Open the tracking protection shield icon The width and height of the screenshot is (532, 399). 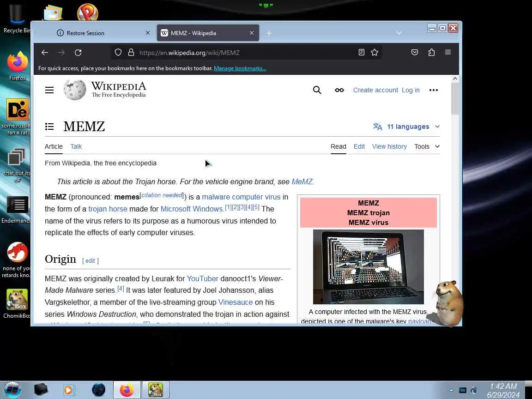[118, 53]
